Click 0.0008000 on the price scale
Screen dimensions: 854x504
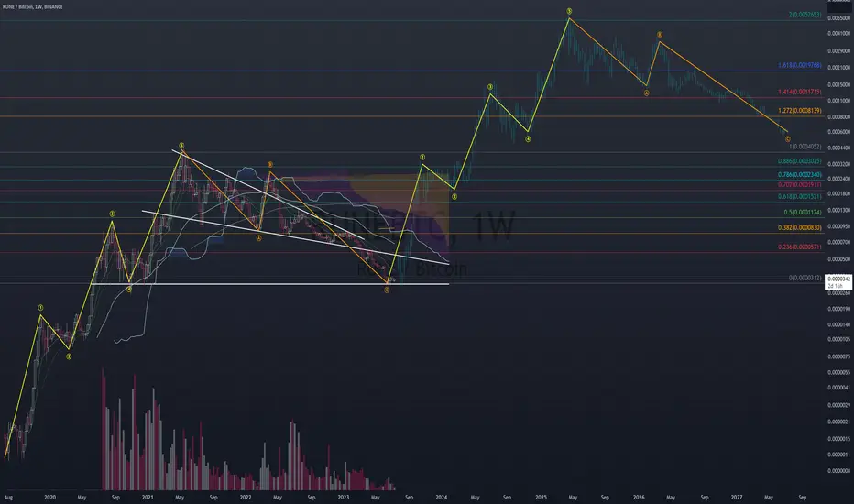pyautogui.click(x=838, y=116)
